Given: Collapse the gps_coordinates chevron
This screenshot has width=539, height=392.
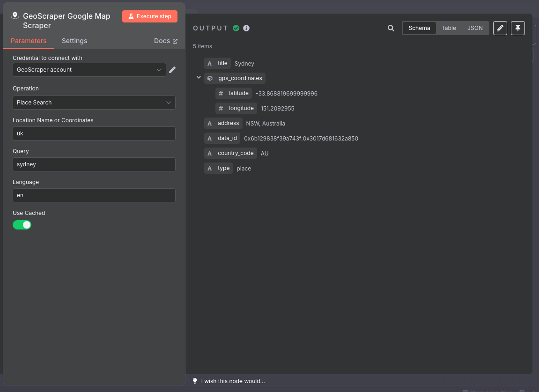Looking at the screenshot, I should point(199,78).
